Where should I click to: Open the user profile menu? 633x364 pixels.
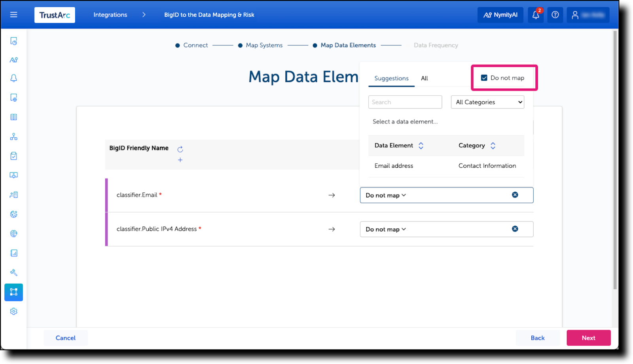click(x=588, y=15)
